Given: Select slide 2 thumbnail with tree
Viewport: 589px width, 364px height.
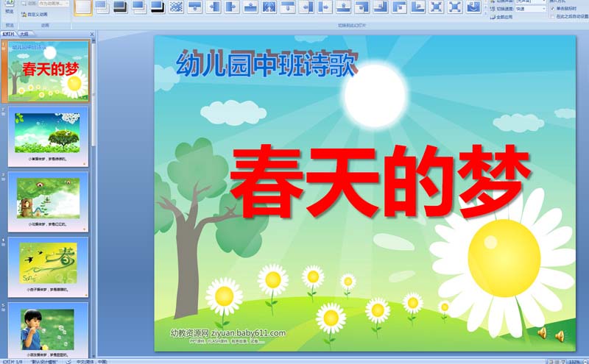Looking at the screenshot, I should point(49,136).
